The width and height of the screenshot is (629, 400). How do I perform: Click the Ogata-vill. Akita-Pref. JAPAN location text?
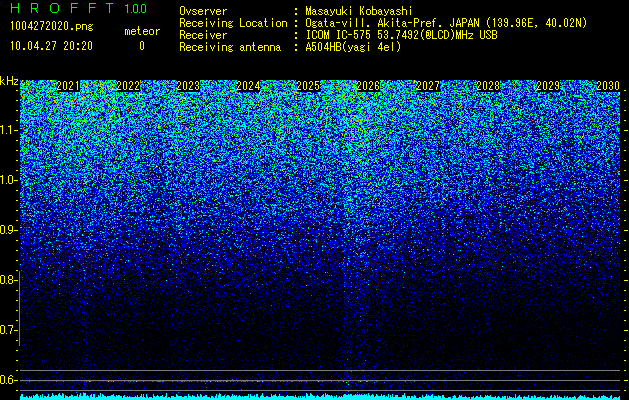point(446,23)
